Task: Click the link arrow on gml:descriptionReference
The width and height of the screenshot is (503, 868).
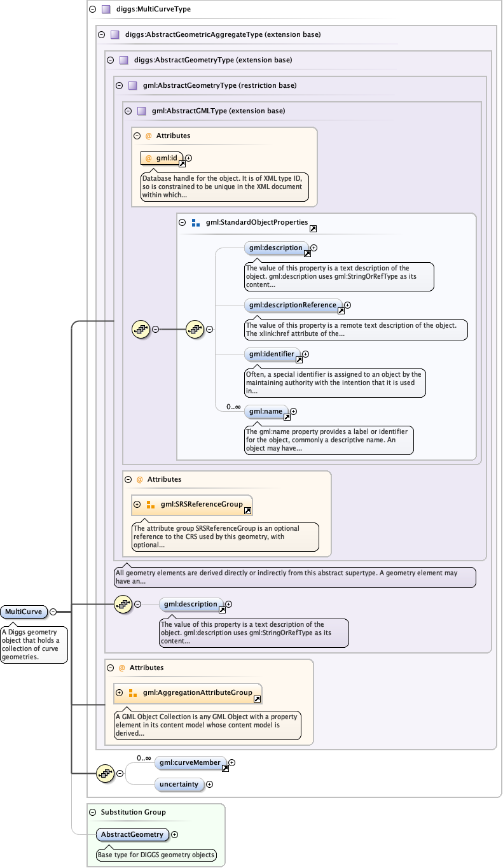Action: pyautogui.click(x=341, y=311)
